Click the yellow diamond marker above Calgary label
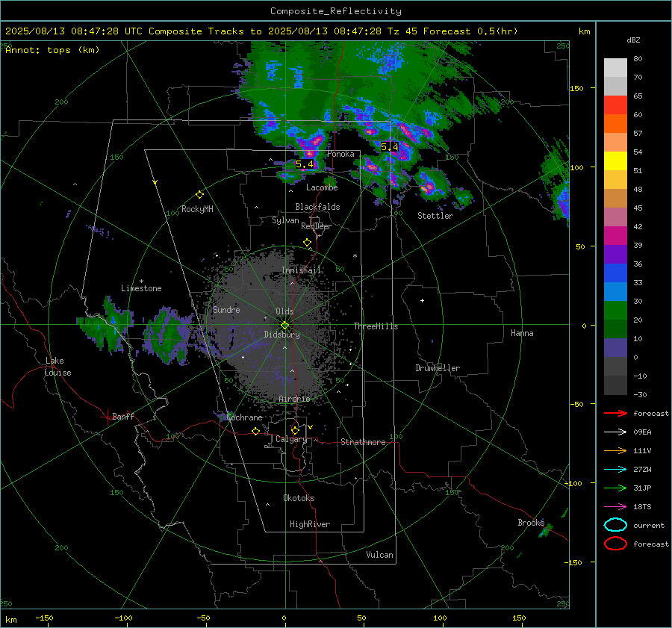Image resolution: width=672 pixels, height=628 pixels. (x=295, y=430)
